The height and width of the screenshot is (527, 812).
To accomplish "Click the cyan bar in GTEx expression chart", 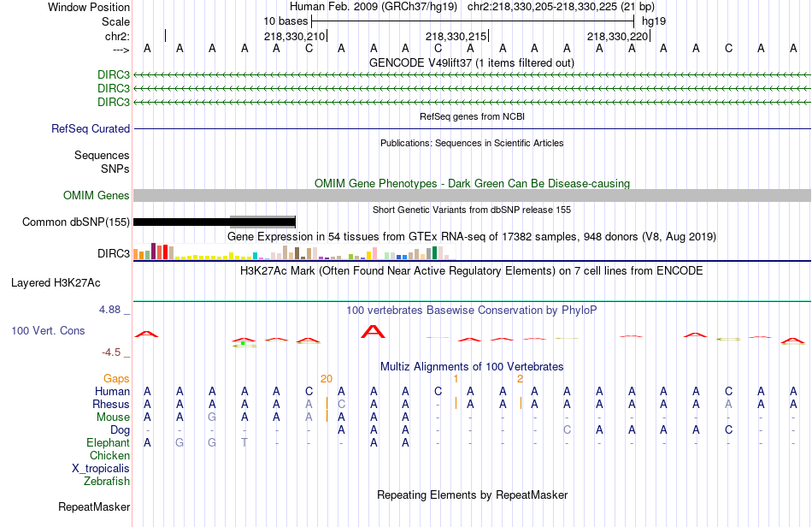I will [x=255, y=256].
